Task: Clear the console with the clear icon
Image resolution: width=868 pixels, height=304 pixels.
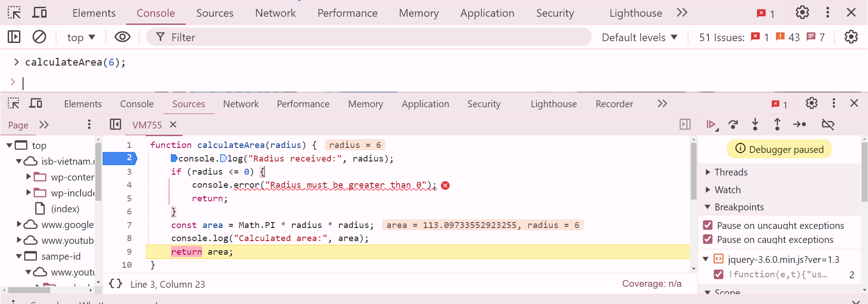Action: pyautogui.click(x=39, y=37)
